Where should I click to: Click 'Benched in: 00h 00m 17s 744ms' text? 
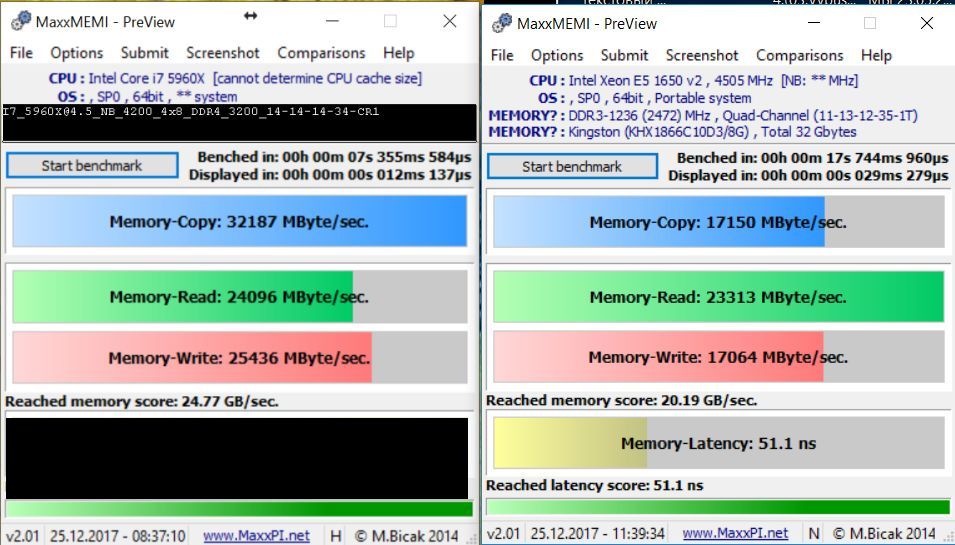[813, 158]
